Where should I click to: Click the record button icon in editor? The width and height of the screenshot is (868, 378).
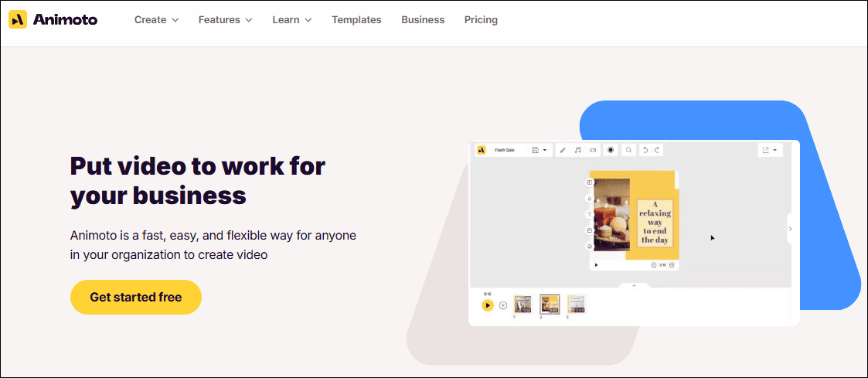[x=611, y=150]
